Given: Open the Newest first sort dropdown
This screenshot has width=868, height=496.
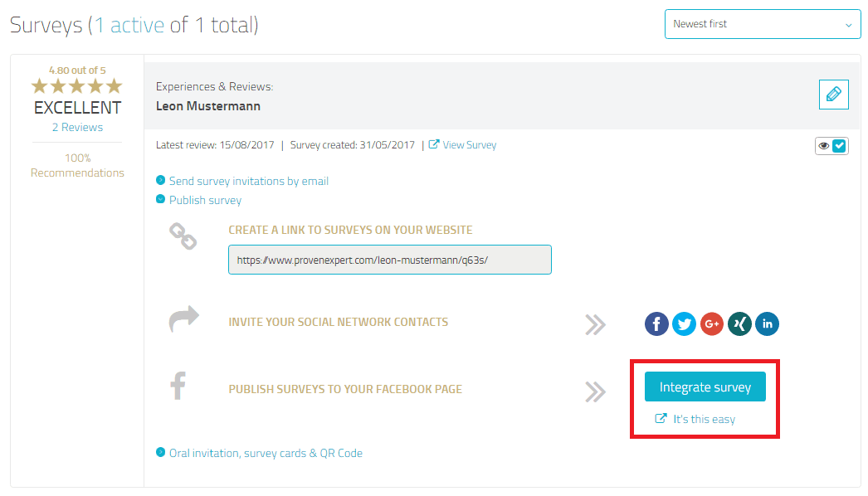Looking at the screenshot, I should click(x=763, y=24).
